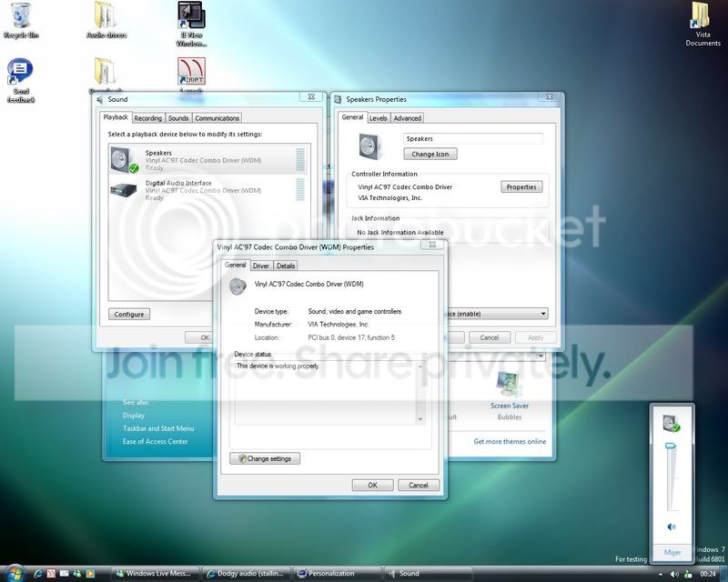Click the taskbar clock showing 00:24
728x582 pixels.
tap(708, 574)
